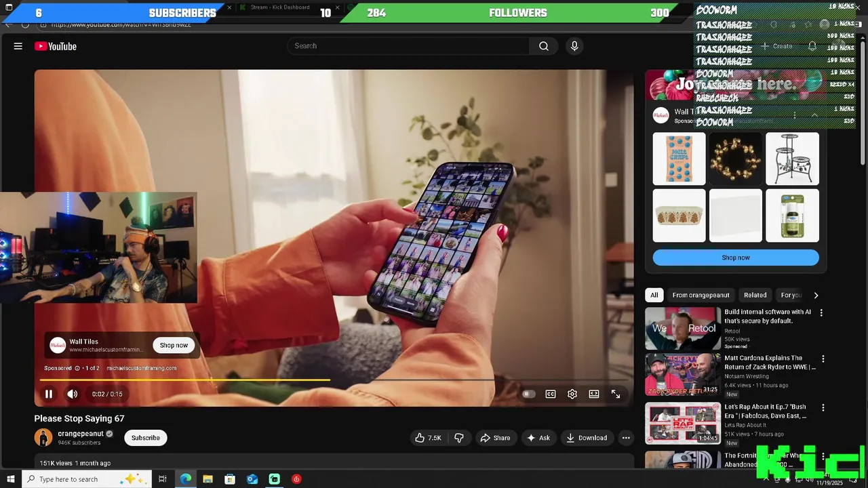Enter fullscreen using the player's fullscreen icon
Screen dimensions: 868x488
(616, 394)
